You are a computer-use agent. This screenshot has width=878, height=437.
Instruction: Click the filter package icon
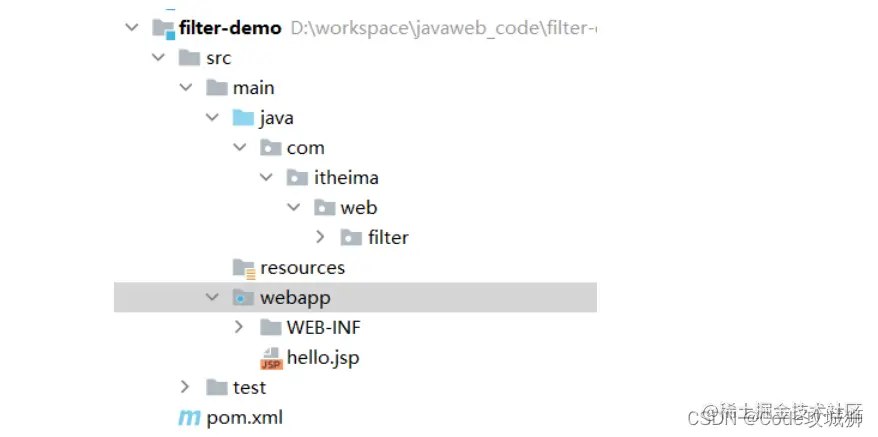click(351, 238)
